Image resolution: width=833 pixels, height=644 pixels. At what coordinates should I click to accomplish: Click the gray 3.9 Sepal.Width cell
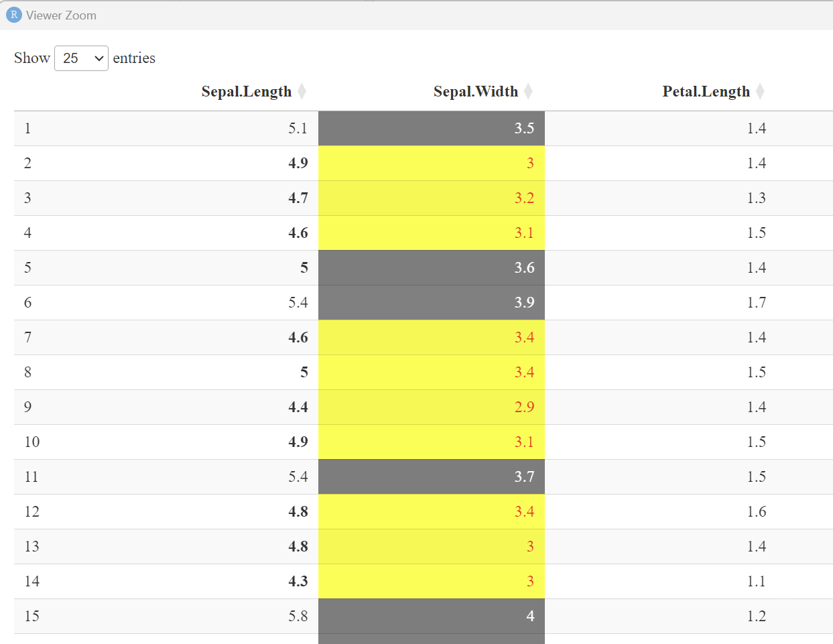click(432, 303)
